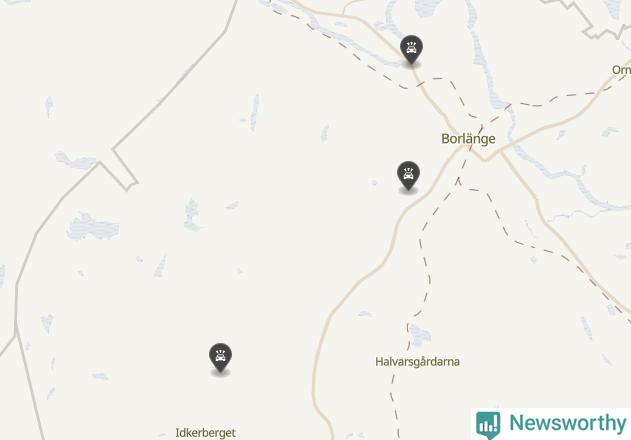Click the dashed railway heading toward Orn
Screen dimensions: 631x440
tap(563, 99)
